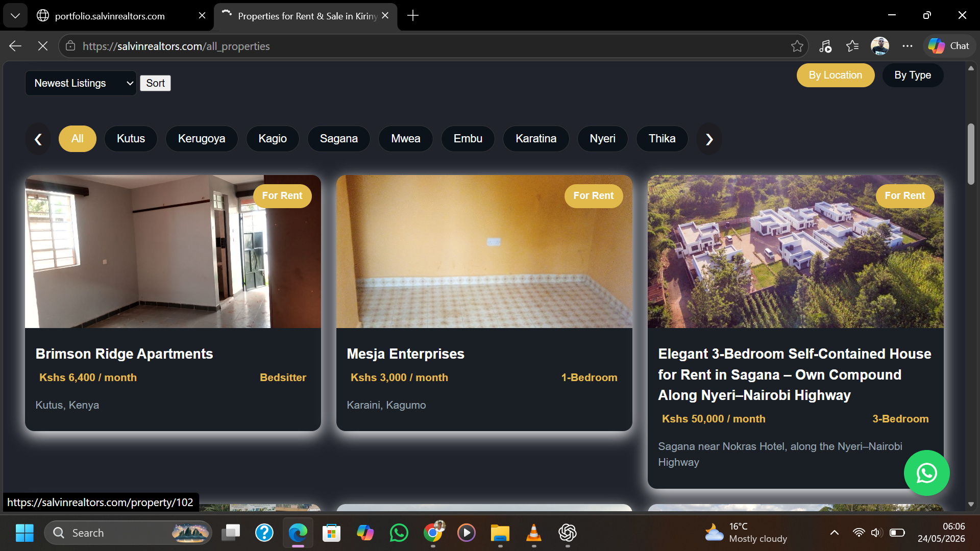Open the green WhatsApp chat bubble
980x551 pixels.
(x=926, y=473)
